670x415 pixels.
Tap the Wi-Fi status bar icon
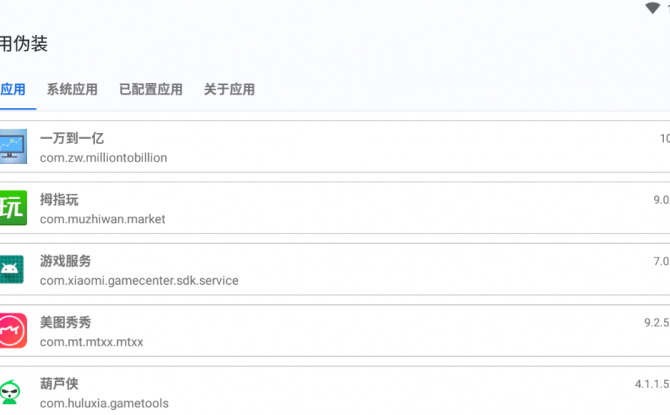(652, 8)
